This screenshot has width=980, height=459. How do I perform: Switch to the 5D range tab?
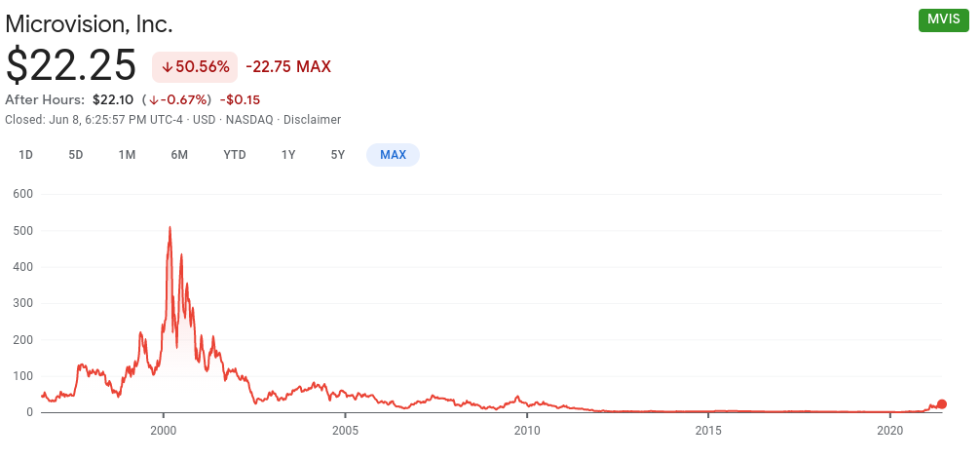click(x=76, y=155)
